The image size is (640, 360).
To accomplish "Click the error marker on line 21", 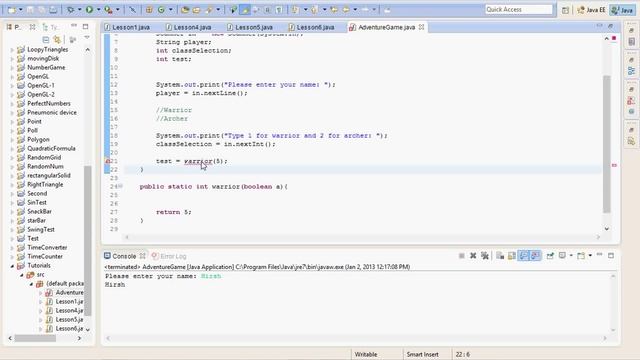I will tap(107, 161).
